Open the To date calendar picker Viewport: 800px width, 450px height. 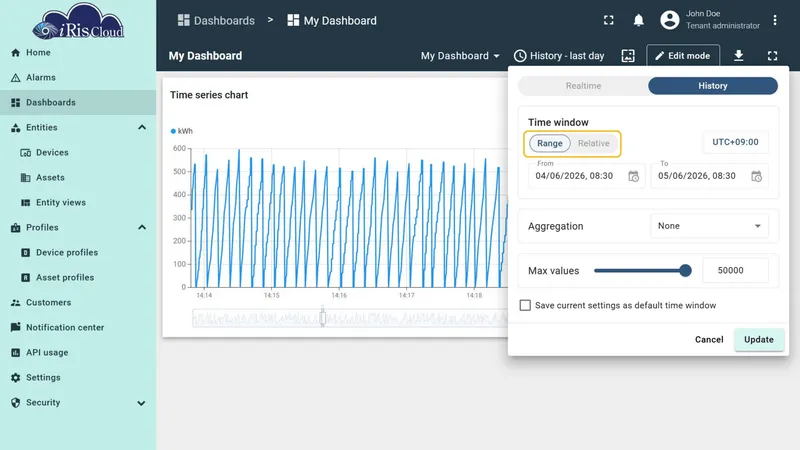click(x=756, y=177)
